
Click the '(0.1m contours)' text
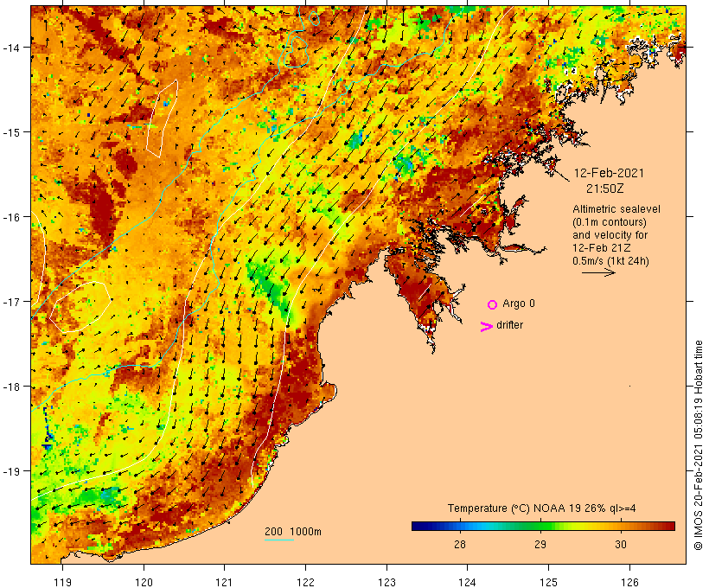(609, 222)
